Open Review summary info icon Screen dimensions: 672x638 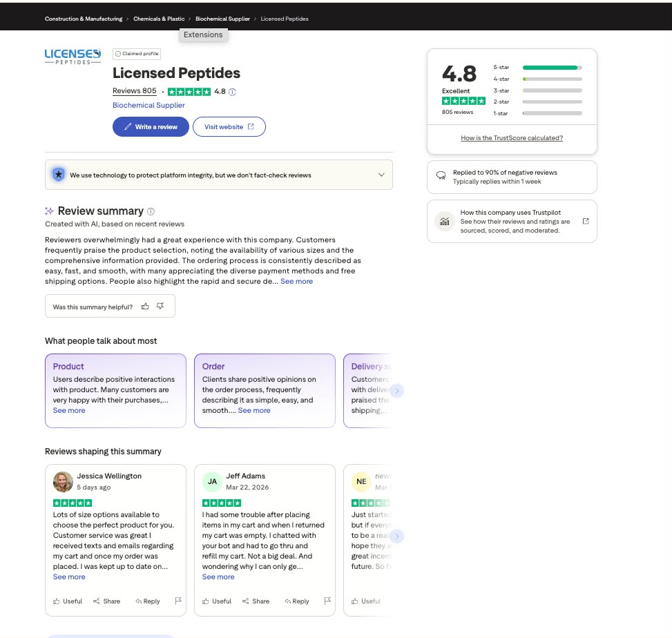[151, 211]
